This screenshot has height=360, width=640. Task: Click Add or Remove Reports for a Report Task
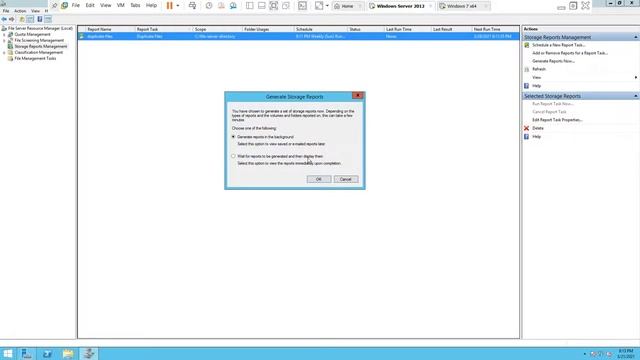570,53
